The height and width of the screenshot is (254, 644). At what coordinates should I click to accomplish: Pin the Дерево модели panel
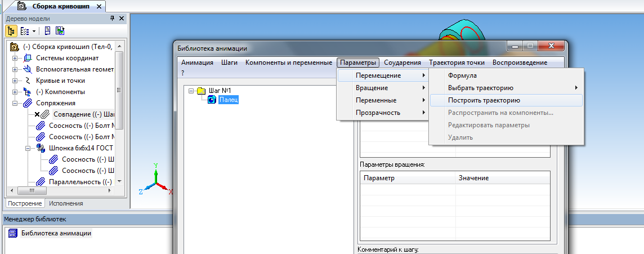(x=113, y=19)
